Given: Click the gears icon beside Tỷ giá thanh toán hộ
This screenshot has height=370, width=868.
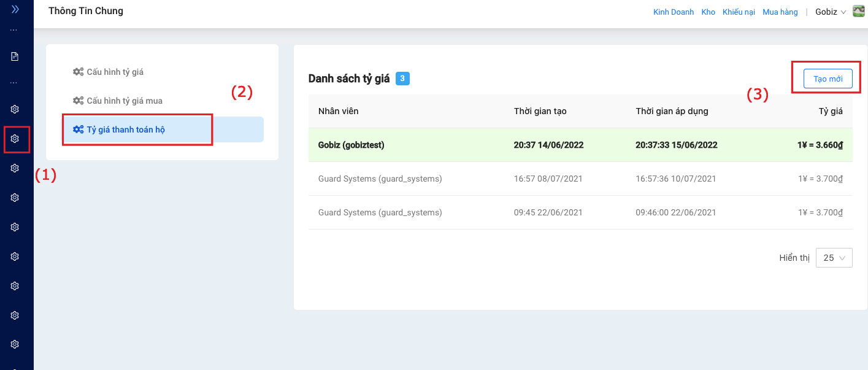Looking at the screenshot, I should point(78,129).
